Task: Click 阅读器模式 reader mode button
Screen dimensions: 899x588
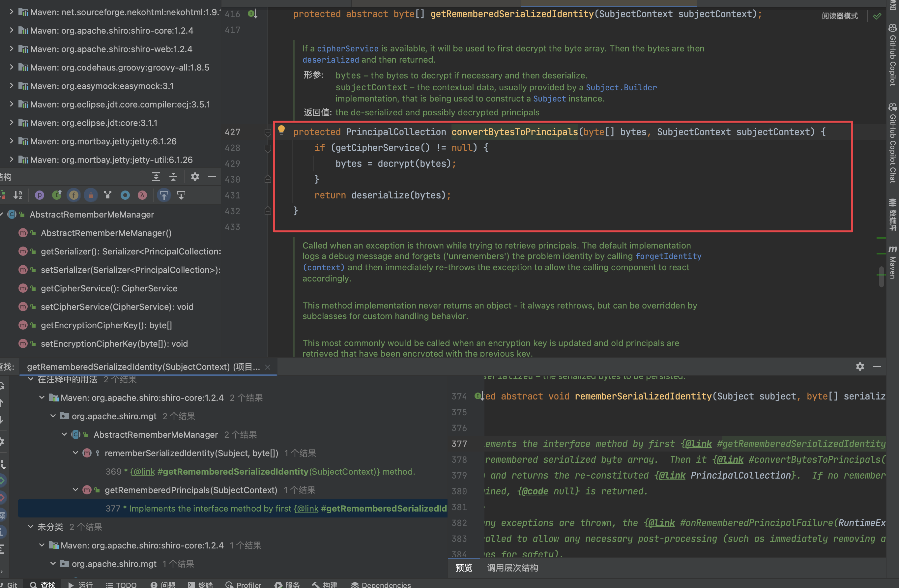Action: tap(840, 16)
